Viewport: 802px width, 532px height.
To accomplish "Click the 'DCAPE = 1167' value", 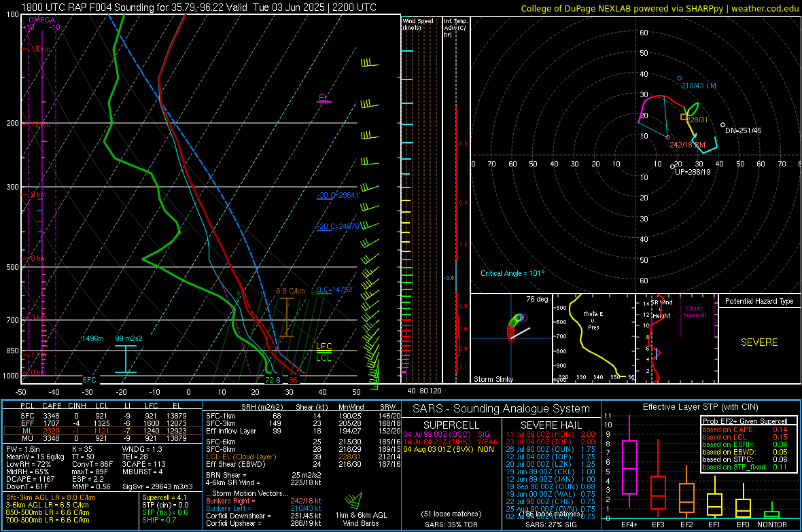I will 30,479.
